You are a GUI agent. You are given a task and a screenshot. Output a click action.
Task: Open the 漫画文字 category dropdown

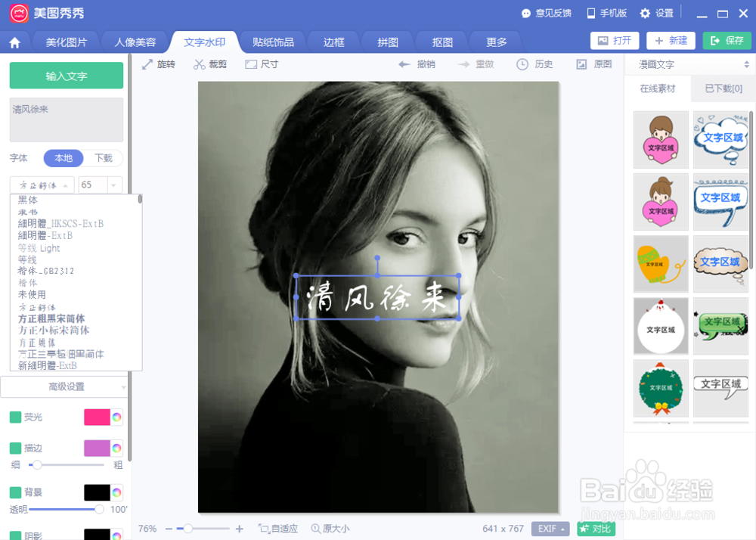pyautogui.click(x=689, y=65)
